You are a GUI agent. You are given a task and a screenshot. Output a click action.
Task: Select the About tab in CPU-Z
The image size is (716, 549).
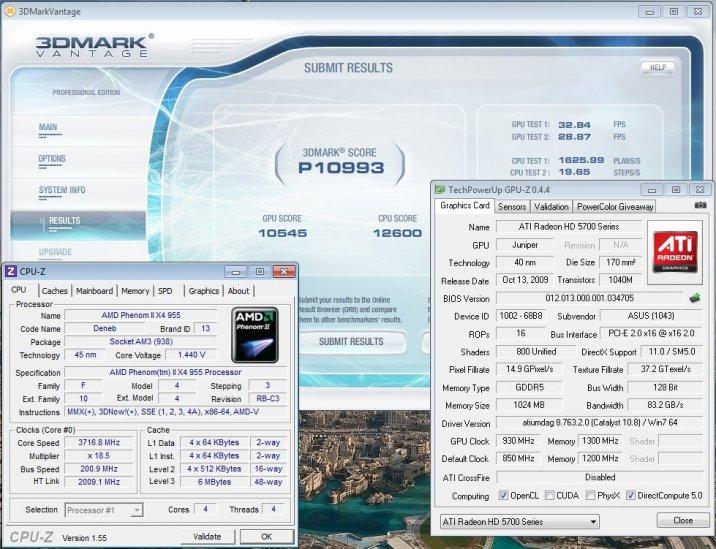tap(238, 291)
